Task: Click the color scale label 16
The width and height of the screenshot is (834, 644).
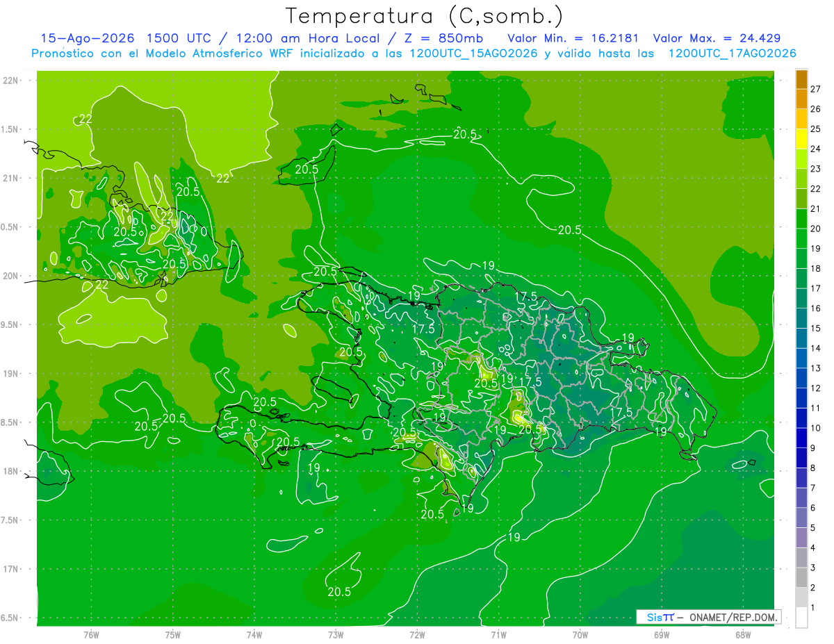Action: [815, 308]
